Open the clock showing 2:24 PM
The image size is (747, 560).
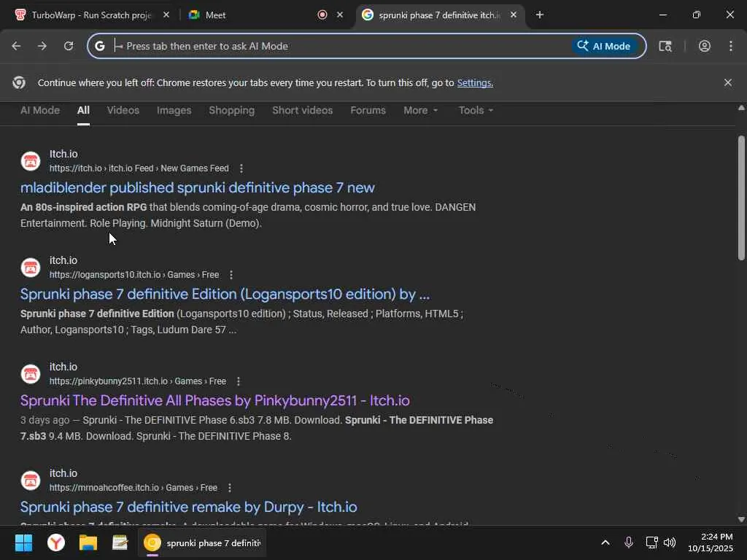click(711, 542)
